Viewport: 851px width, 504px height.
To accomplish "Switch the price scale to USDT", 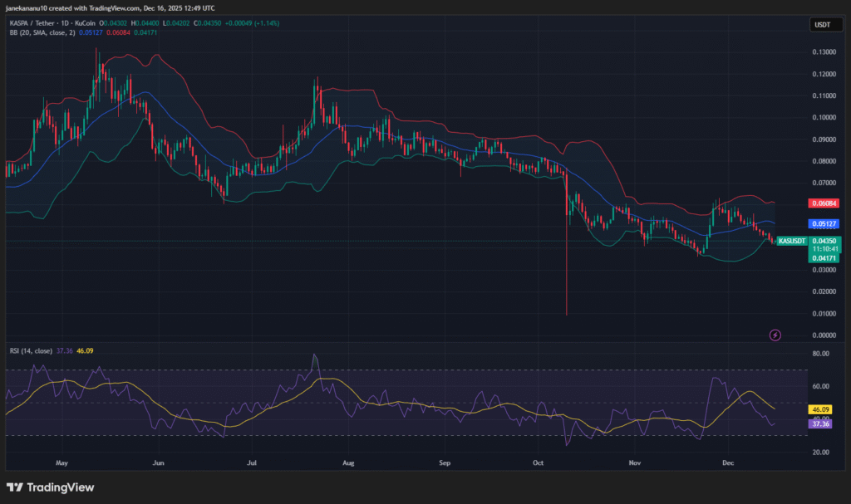I will tap(825, 24).
